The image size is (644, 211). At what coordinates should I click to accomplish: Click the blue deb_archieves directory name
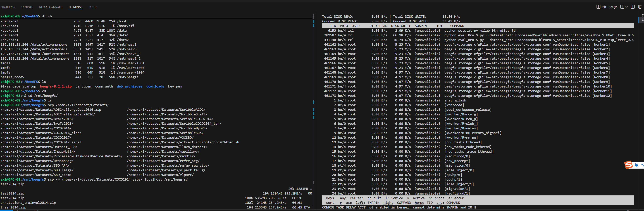tap(129, 86)
